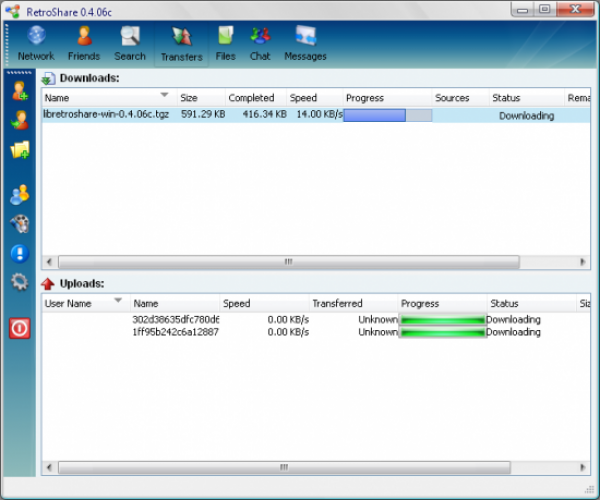The image size is (600, 500).
Task: Click the film reel sidebar icon
Action: 20,224
